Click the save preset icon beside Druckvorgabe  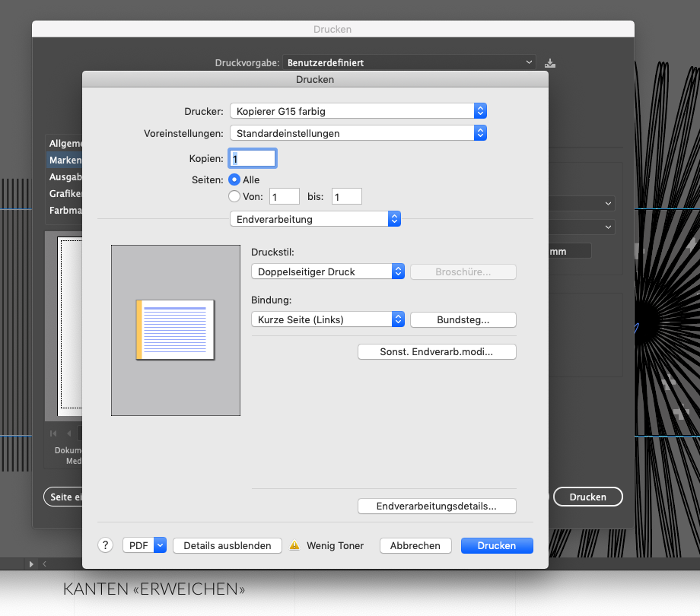pos(550,63)
